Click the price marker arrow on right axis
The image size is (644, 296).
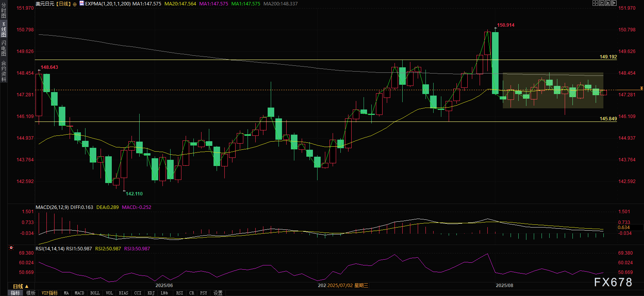pyautogui.click(x=641, y=89)
